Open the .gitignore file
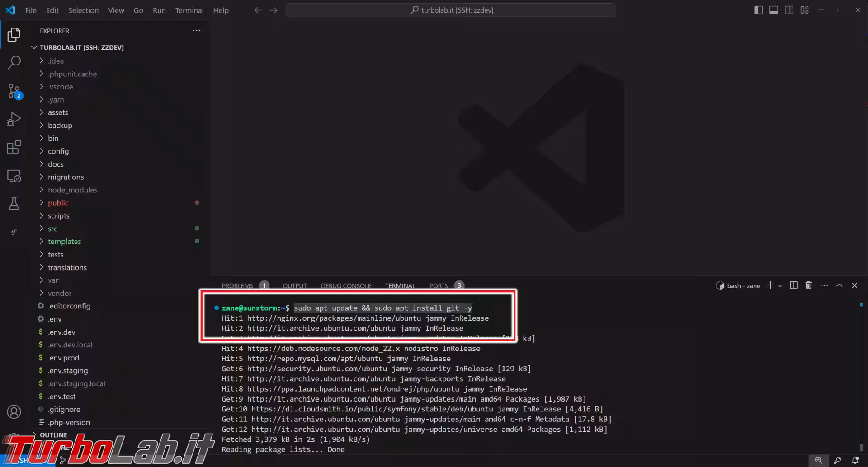 tap(64, 410)
